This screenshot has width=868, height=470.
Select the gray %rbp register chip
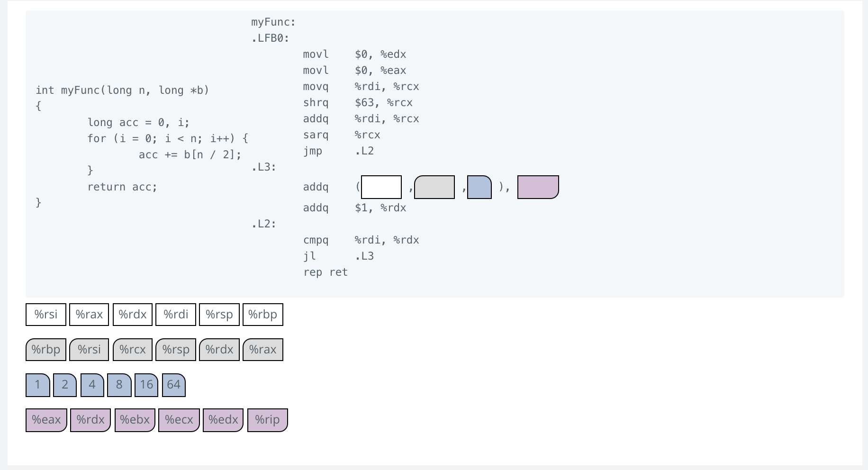point(45,349)
